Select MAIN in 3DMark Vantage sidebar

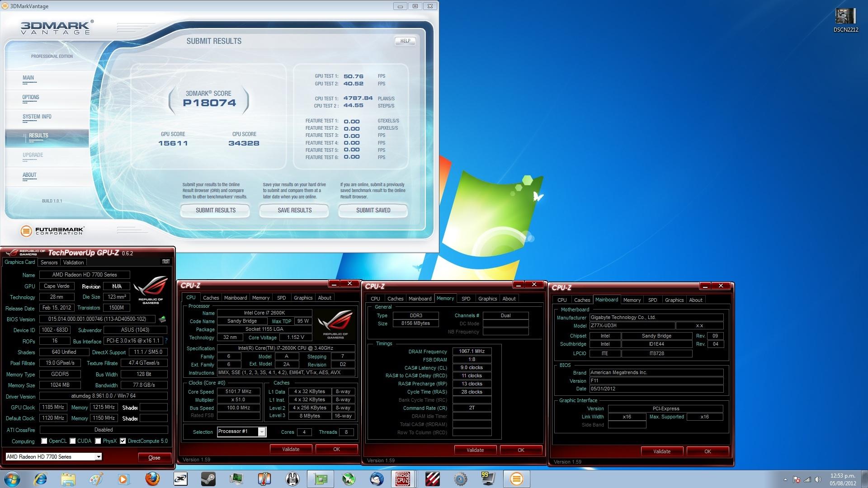pyautogui.click(x=28, y=78)
